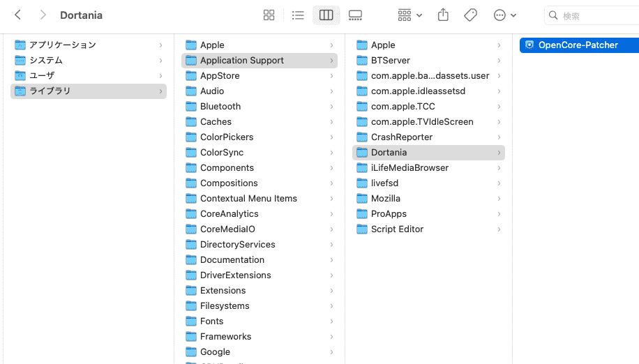Select the ユーザ folder icon
Image resolution: width=639 pixels, height=364 pixels.
coord(20,75)
